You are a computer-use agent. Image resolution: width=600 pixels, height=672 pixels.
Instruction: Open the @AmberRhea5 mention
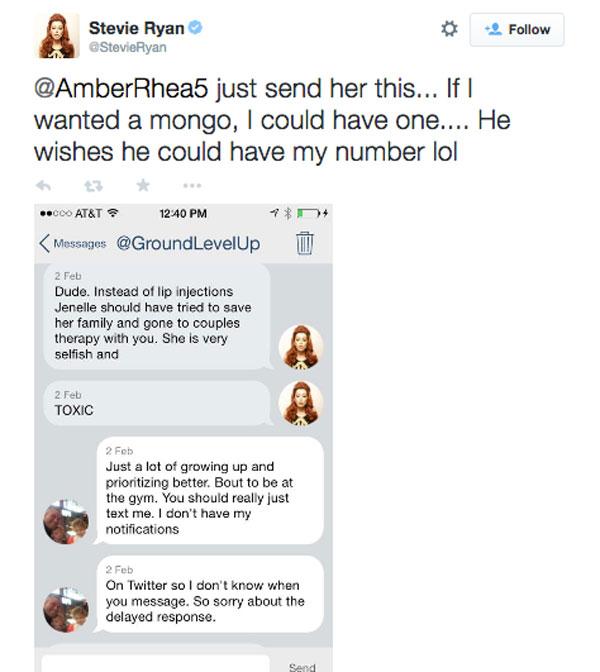(x=121, y=88)
